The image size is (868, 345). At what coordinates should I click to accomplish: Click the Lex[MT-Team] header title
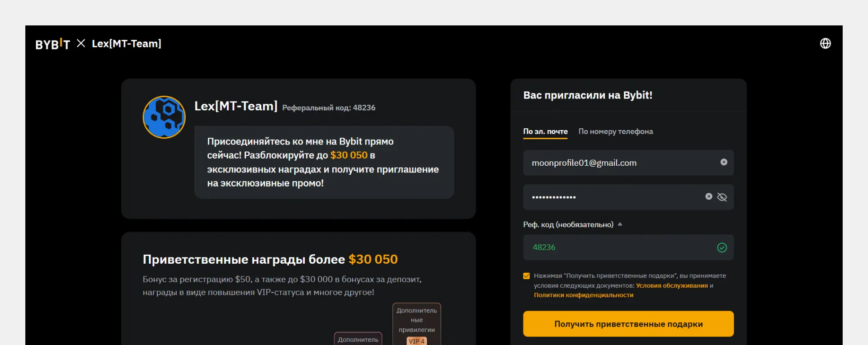pyautogui.click(x=127, y=44)
